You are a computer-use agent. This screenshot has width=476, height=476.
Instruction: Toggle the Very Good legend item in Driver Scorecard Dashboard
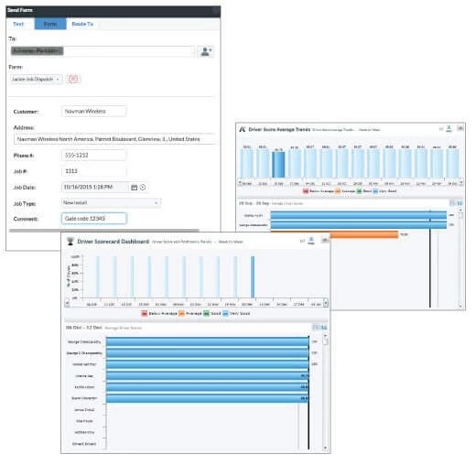pos(236,313)
